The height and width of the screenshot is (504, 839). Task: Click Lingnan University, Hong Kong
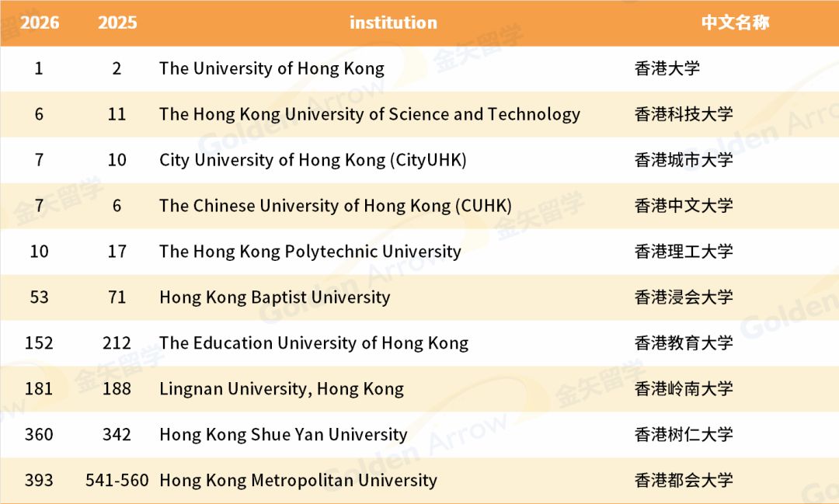(281, 389)
